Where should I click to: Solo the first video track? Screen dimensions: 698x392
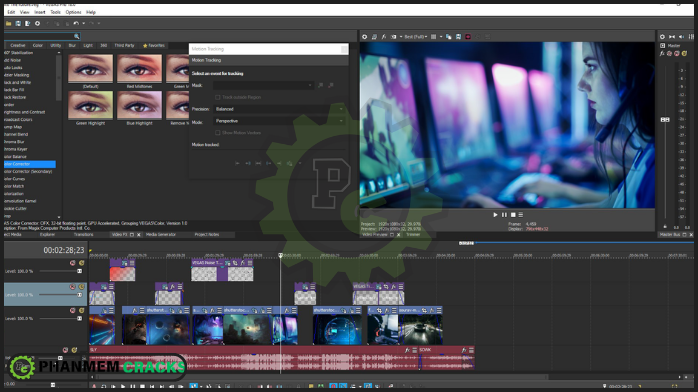[x=81, y=263]
